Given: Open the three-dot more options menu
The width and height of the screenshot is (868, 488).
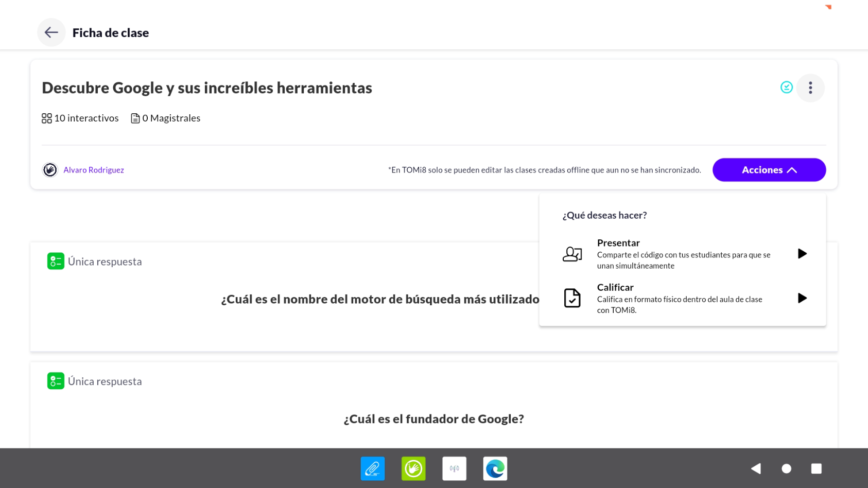Looking at the screenshot, I should 810,88.
